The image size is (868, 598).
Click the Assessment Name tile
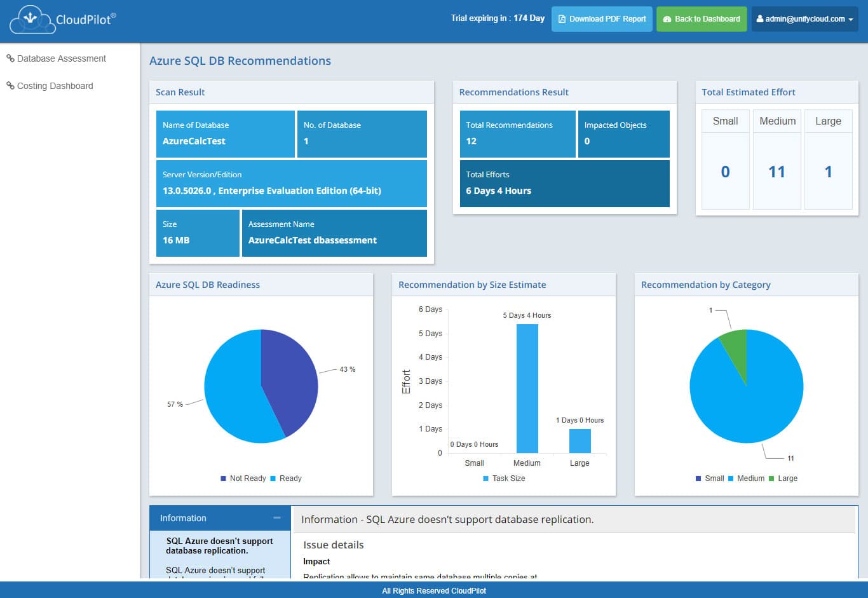(x=334, y=233)
